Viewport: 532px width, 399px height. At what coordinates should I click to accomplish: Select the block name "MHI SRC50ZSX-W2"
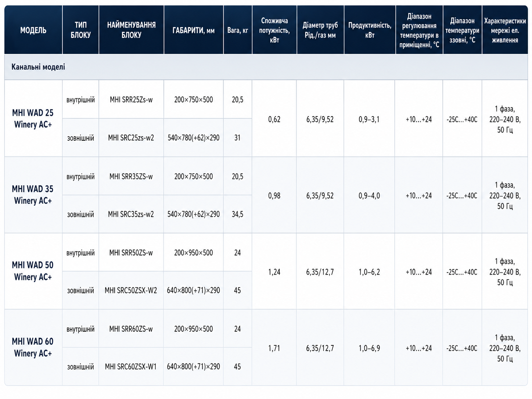(x=131, y=291)
